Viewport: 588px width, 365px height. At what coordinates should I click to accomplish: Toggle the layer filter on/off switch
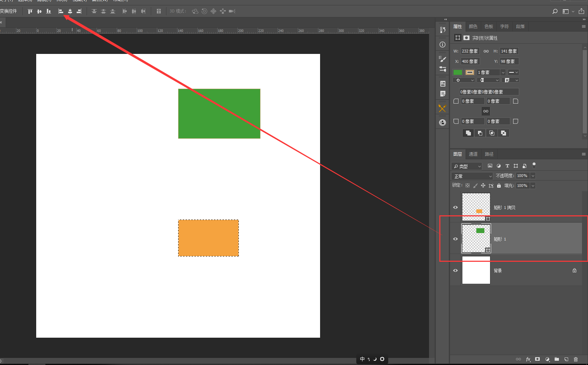pyautogui.click(x=534, y=165)
